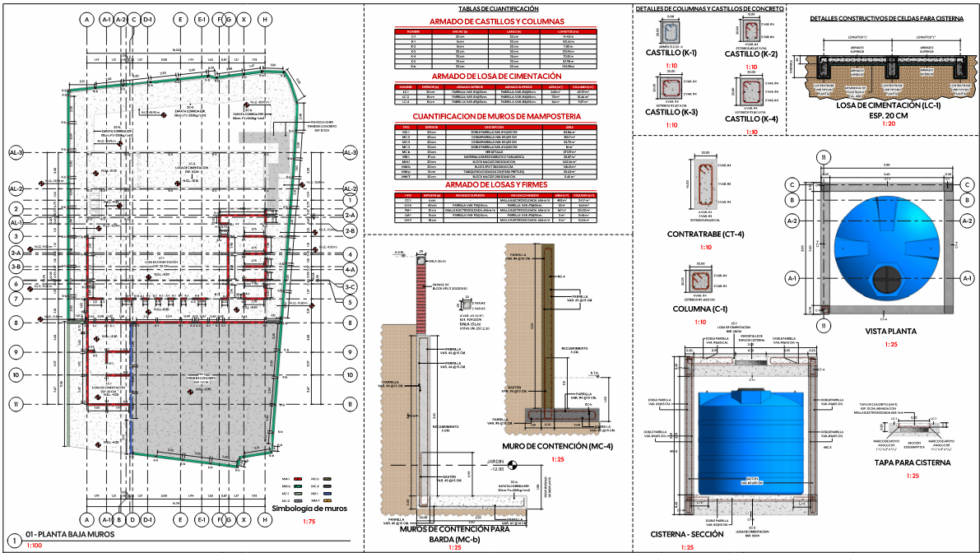Select the LC-1 row in losa cimentación table

[x=495, y=92]
